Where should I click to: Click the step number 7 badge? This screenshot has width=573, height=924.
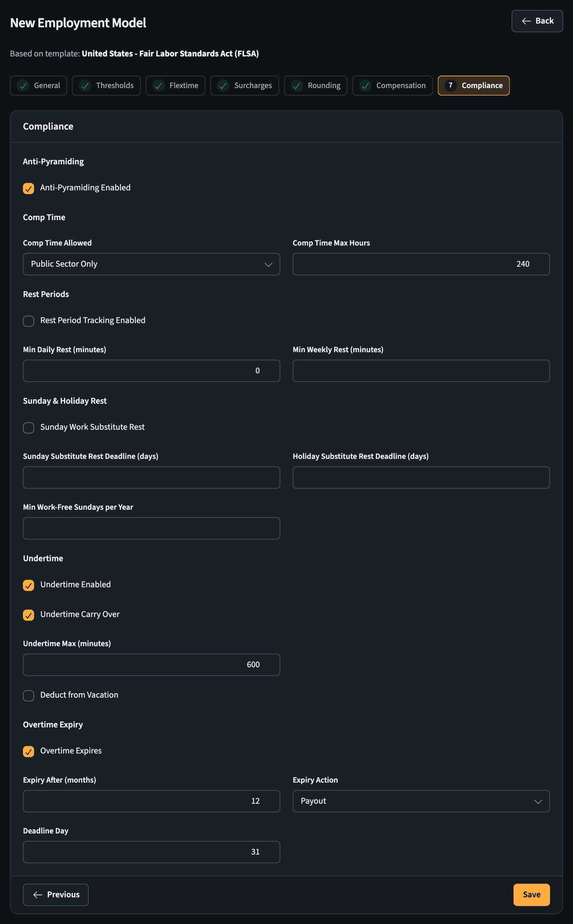(x=451, y=85)
